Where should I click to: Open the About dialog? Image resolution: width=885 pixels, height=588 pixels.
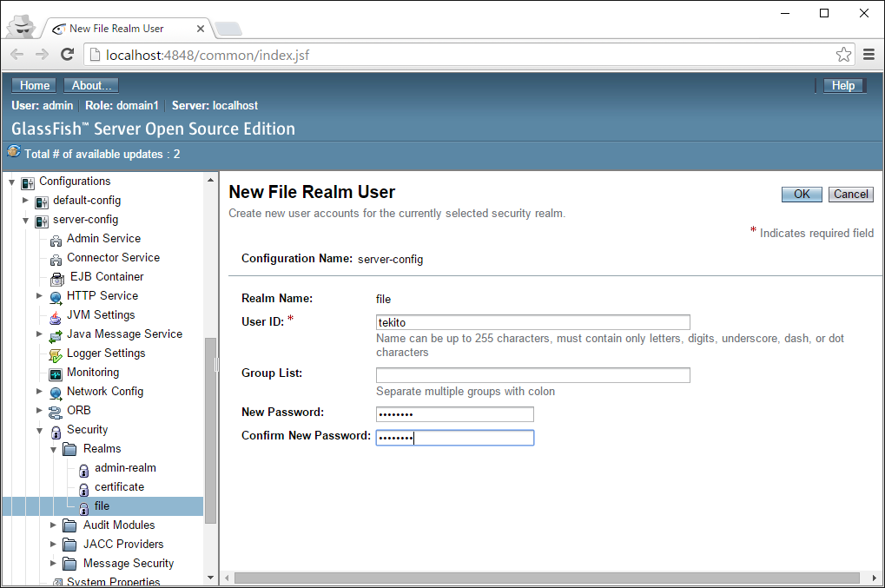pos(91,85)
